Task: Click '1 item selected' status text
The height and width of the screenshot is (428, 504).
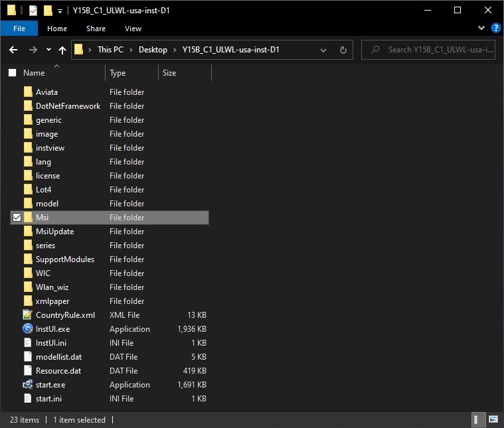Action: coord(79,420)
